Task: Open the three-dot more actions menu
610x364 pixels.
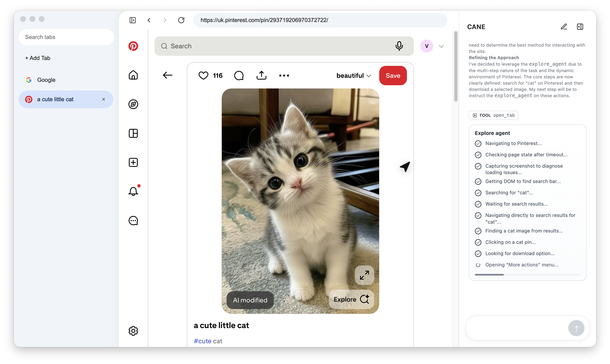Action: coord(284,76)
